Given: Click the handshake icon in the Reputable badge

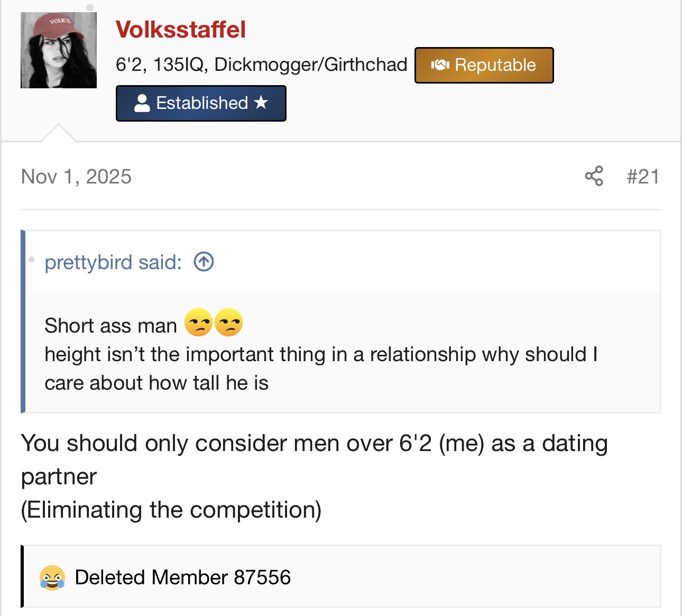Looking at the screenshot, I should click(440, 65).
